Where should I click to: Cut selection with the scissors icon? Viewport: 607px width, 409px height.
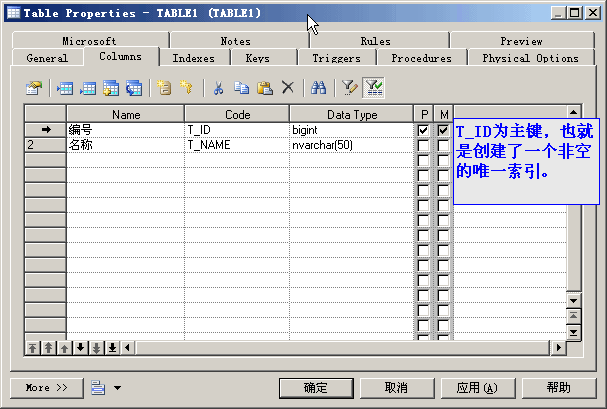(218, 88)
